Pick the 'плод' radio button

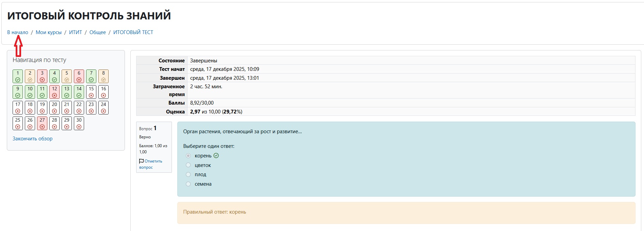click(x=188, y=174)
